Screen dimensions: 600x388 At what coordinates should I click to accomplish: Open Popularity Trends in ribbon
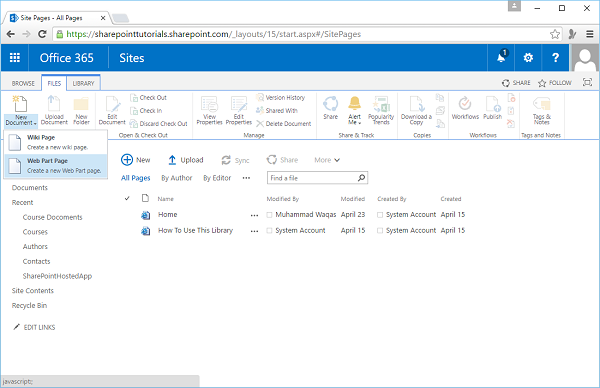(381, 110)
